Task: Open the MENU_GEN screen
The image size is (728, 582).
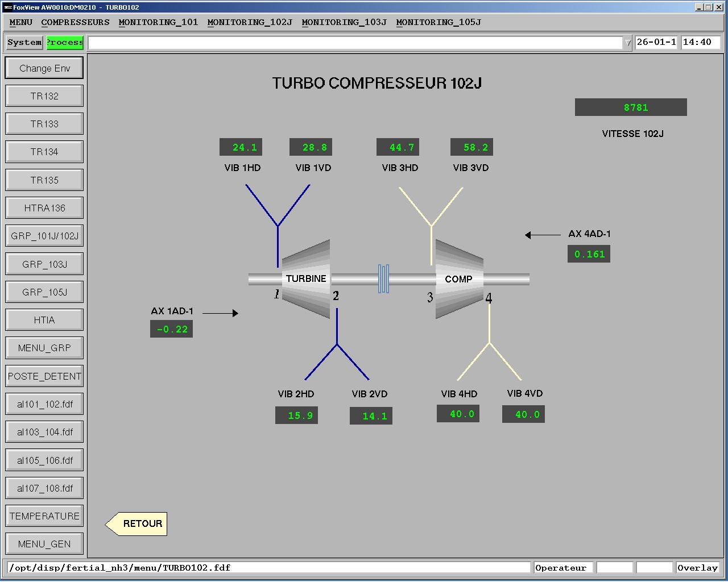Action: [44, 543]
